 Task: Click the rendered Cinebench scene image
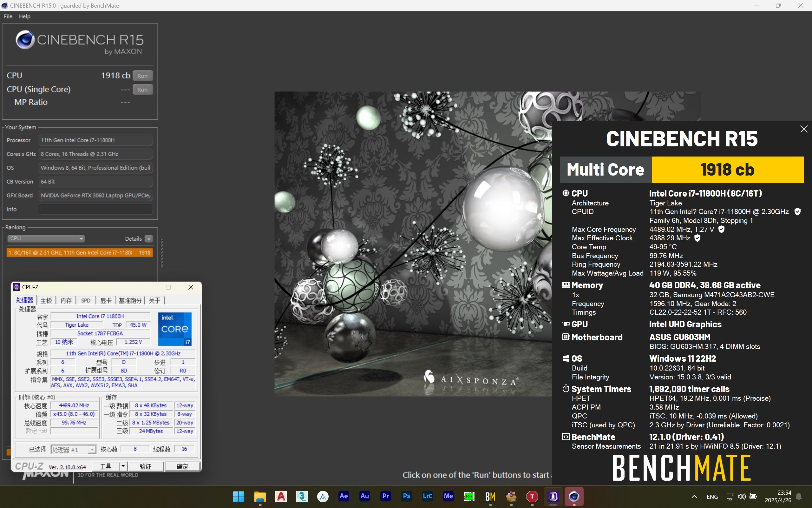click(x=413, y=244)
